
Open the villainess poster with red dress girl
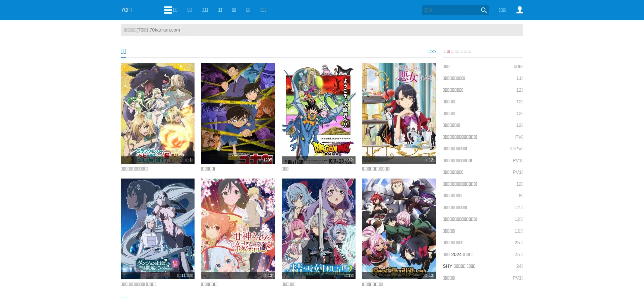pyautogui.click(x=399, y=113)
